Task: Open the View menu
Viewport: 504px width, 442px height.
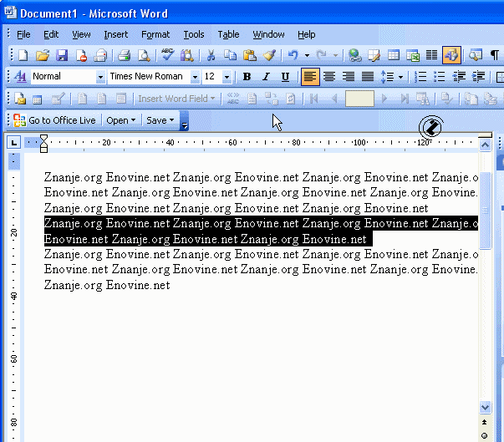Action: (x=81, y=34)
